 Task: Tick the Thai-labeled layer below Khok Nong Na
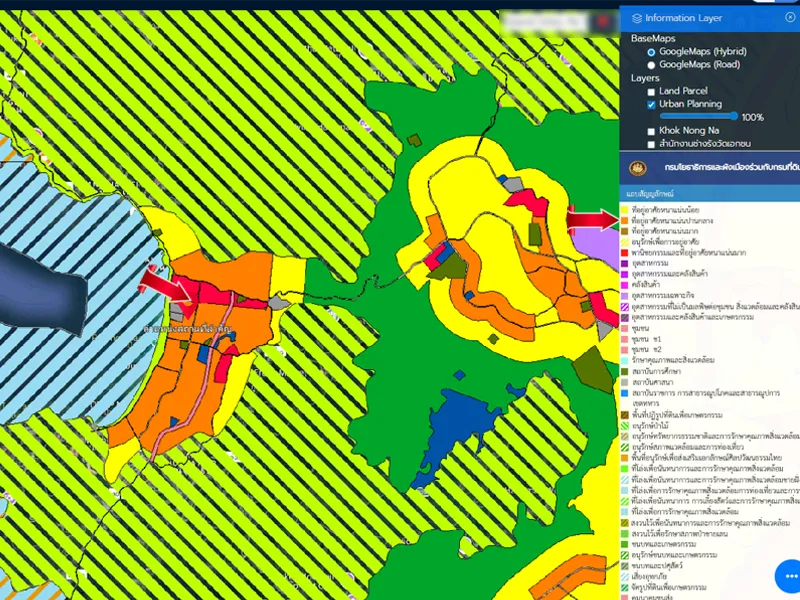click(651, 145)
